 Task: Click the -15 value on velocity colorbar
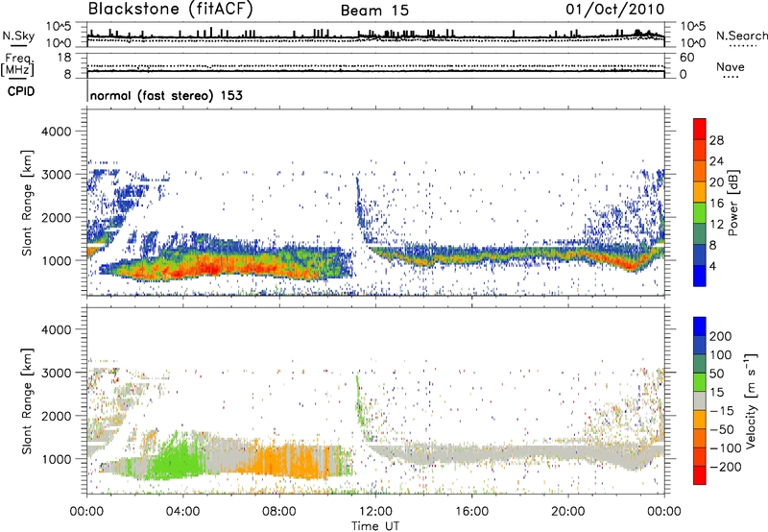point(722,411)
